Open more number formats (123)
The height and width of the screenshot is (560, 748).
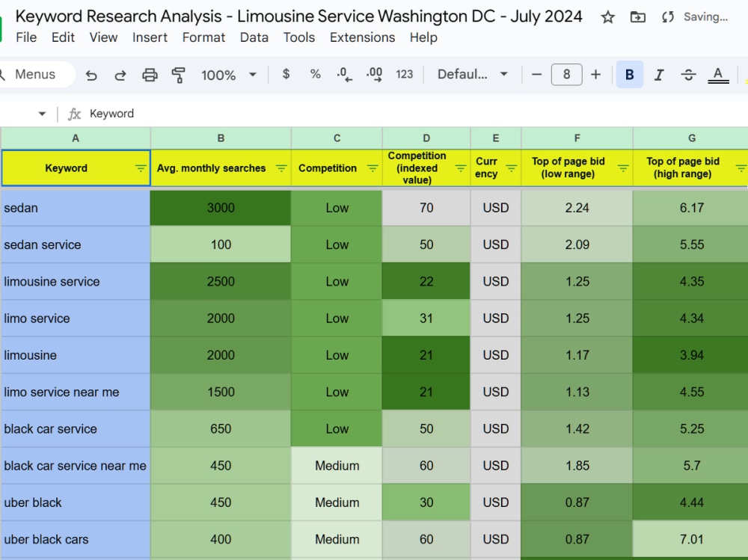point(404,75)
